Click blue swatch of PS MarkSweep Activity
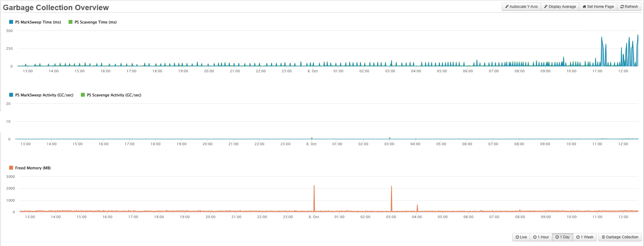 click(x=11, y=95)
